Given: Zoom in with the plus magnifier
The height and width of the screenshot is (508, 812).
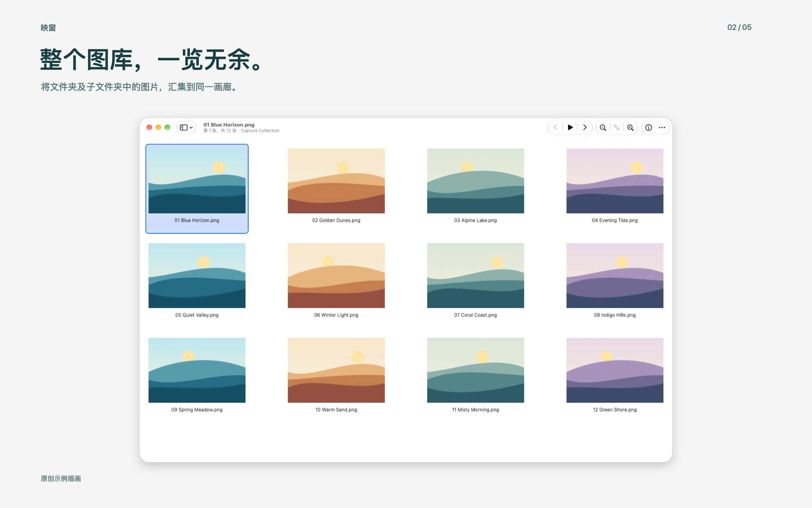Looking at the screenshot, I should coord(630,128).
